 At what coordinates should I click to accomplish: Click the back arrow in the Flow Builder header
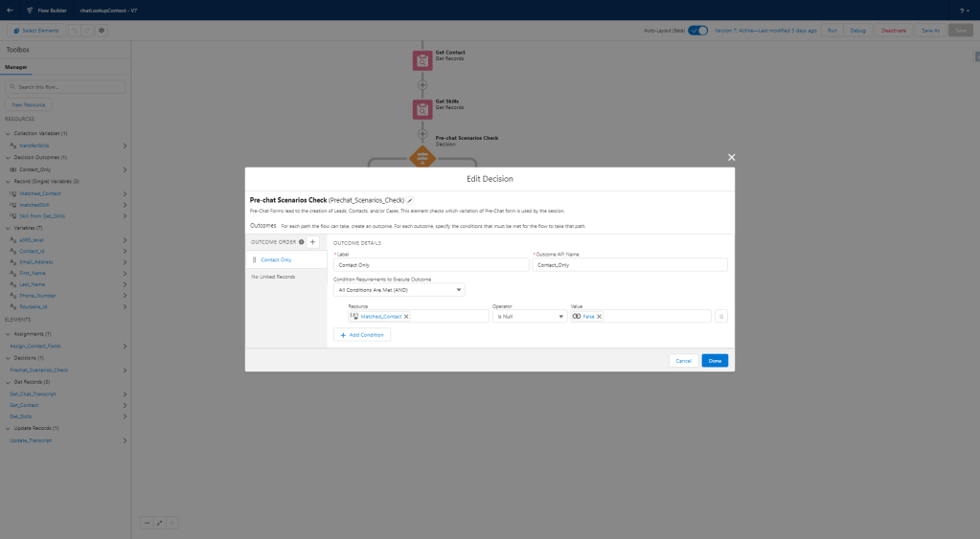pos(10,10)
